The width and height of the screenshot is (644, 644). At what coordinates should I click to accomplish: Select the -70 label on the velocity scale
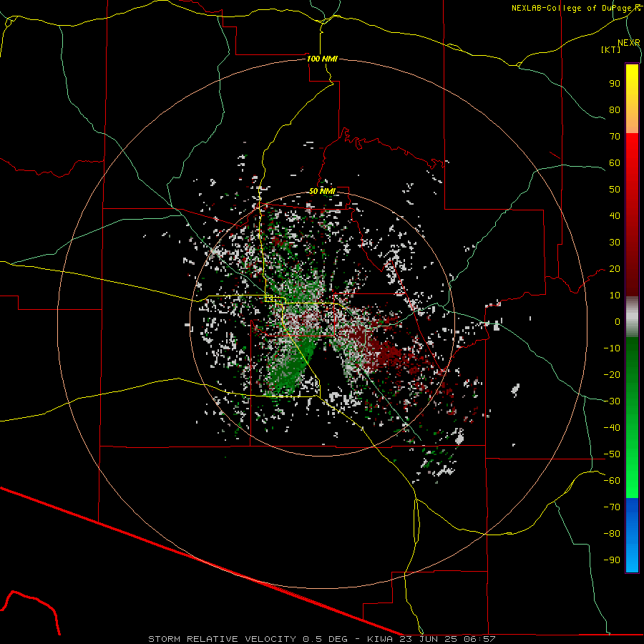click(612, 507)
